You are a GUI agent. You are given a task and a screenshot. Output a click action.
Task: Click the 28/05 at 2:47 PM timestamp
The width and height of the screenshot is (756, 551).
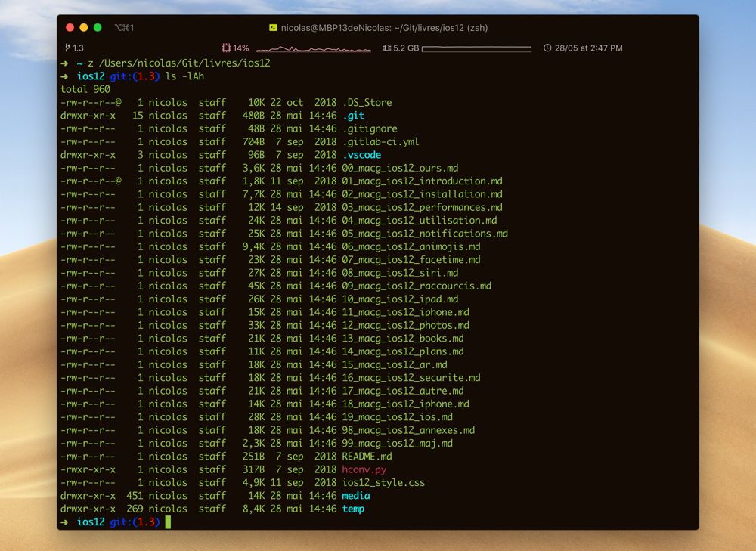pyautogui.click(x=588, y=48)
